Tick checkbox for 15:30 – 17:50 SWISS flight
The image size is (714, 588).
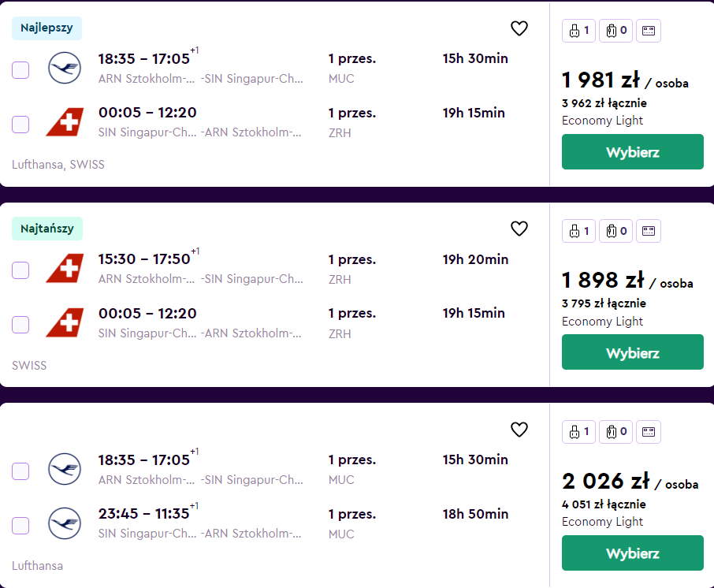coord(20,270)
